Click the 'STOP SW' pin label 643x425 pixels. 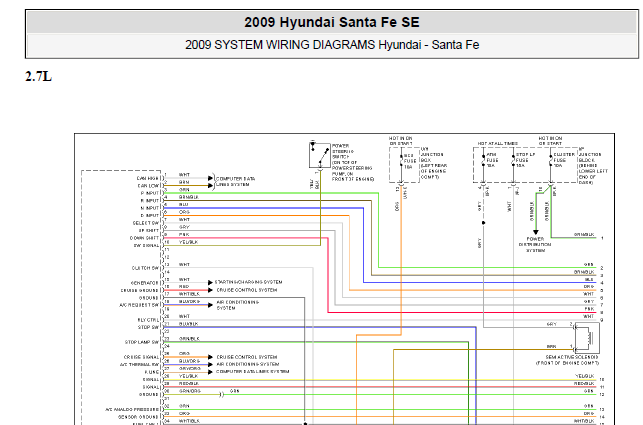click(x=148, y=327)
